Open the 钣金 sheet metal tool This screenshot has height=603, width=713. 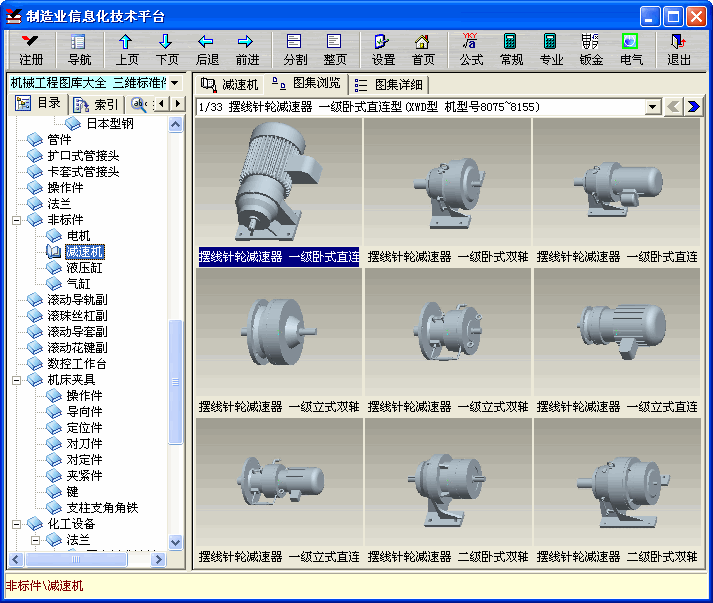tap(591, 49)
